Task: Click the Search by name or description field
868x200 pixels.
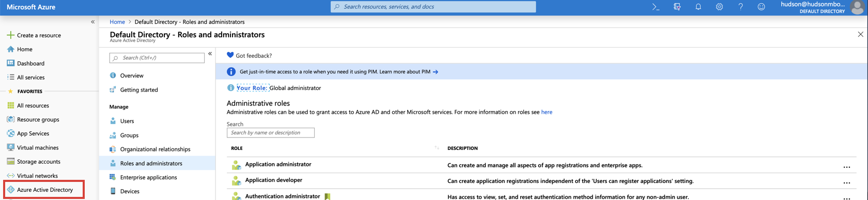Action: pos(271,133)
